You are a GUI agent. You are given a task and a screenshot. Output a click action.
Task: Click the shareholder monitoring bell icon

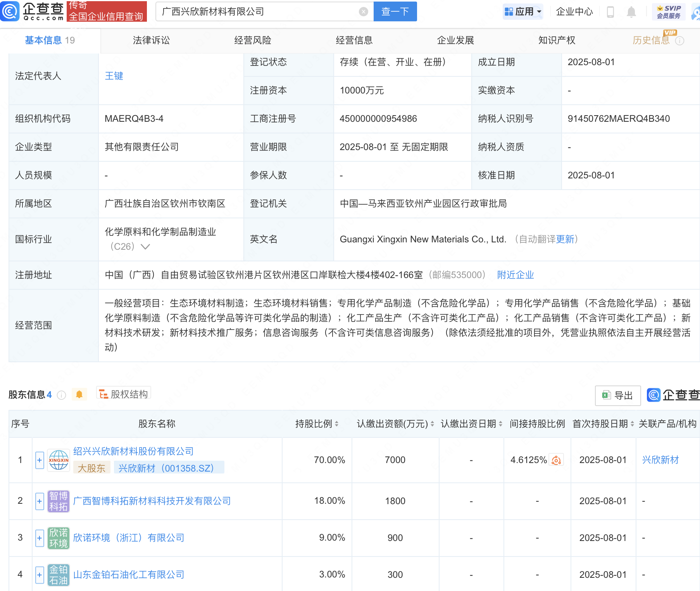(79, 394)
